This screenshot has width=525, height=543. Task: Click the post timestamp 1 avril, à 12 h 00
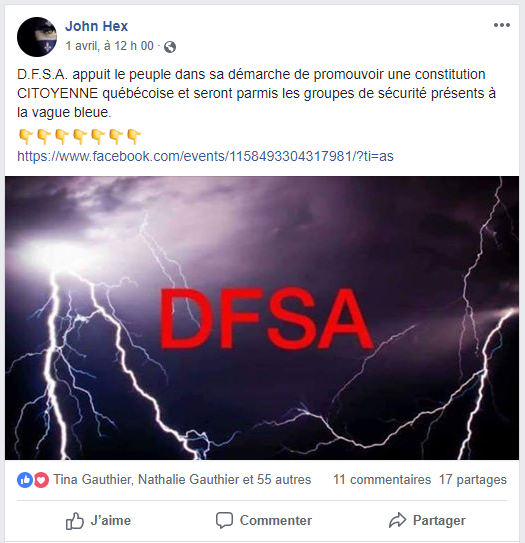point(109,46)
